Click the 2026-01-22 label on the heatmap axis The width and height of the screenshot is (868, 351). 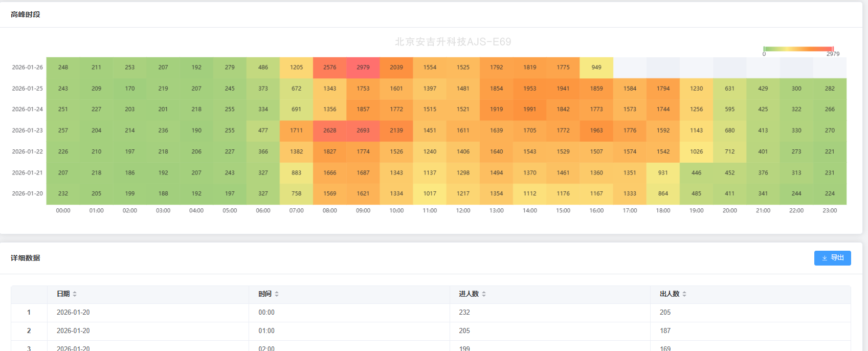point(28,152)
